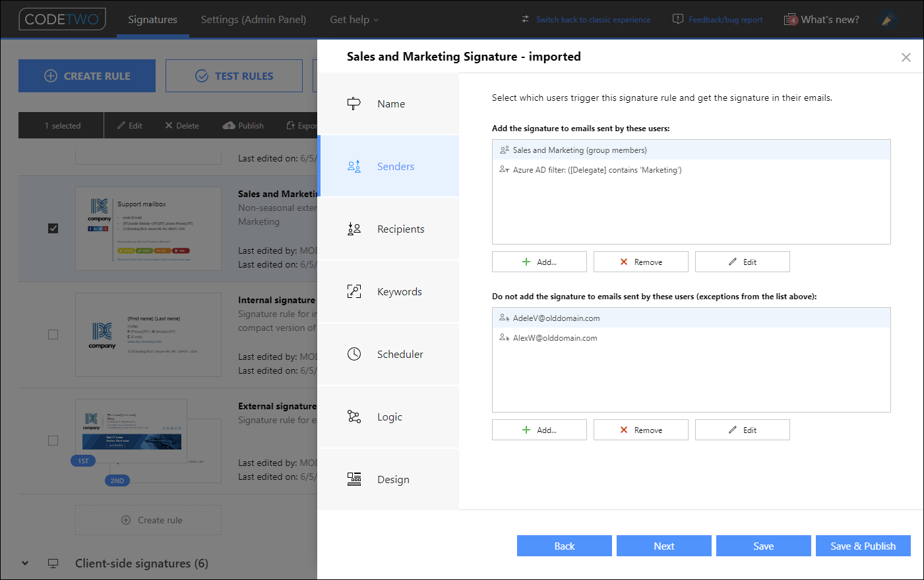This screenshot has width=924, height=580.
Task: Click the External signature 1ST thumbnail
Action: [131, 430]
